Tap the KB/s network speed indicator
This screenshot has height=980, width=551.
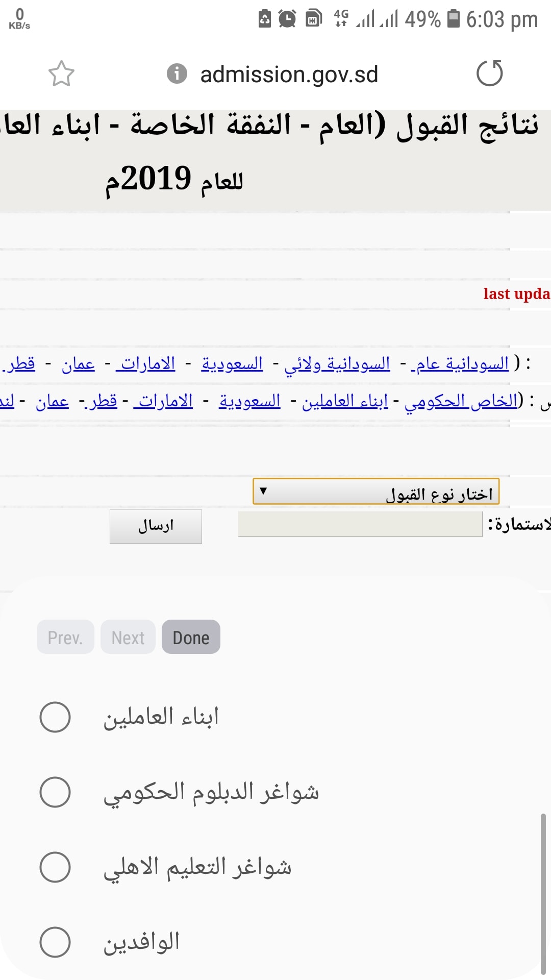pyautogui.click(x=19, y=19)
